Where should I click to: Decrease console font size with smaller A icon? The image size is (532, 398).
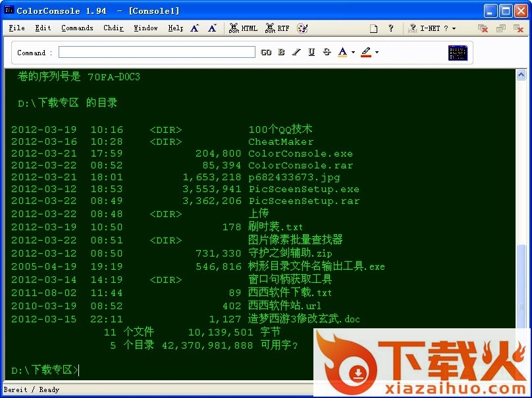[x=213, y=28]
